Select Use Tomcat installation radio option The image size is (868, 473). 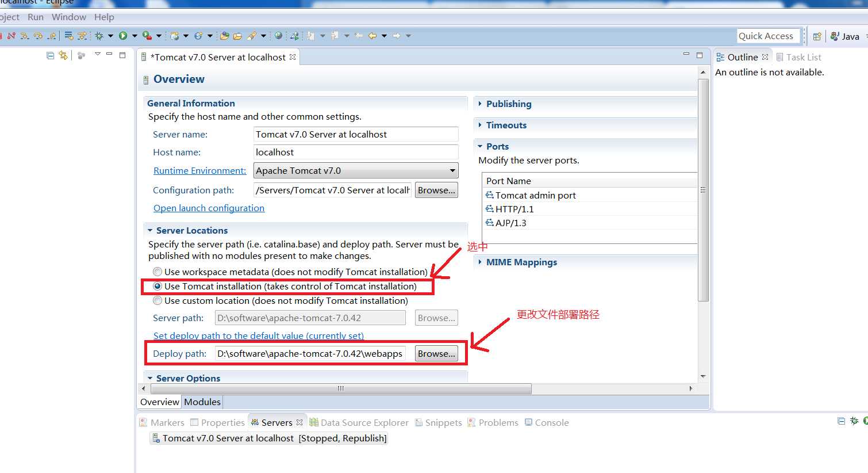pos(158,286)
